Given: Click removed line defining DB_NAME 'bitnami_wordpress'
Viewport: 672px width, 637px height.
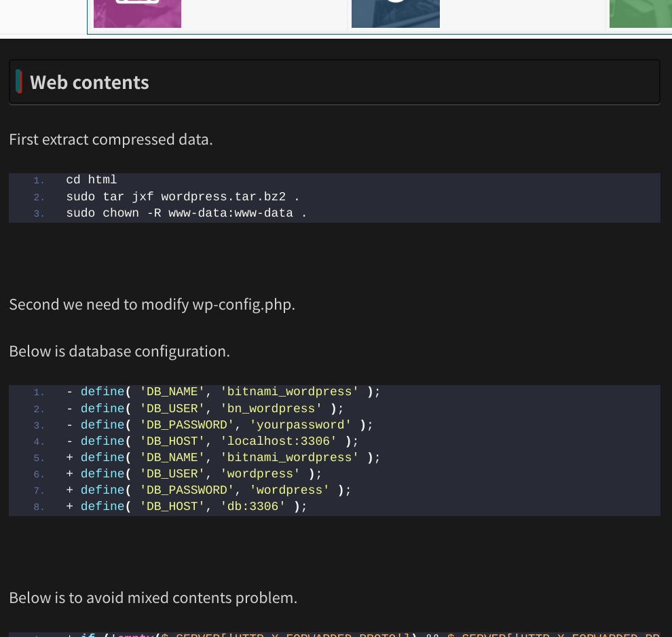Looking at the screenshot, I should [x=223, y=392].
